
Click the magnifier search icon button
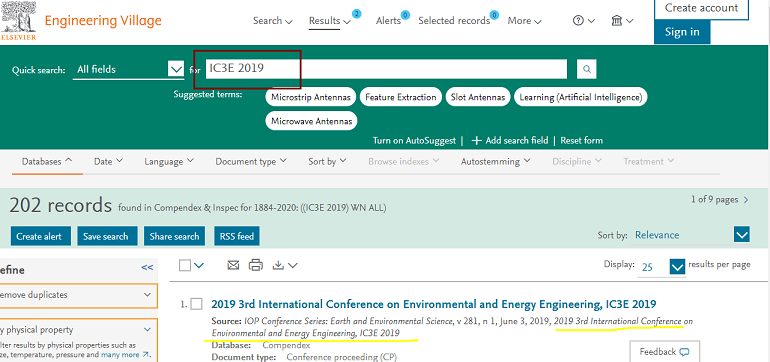click(586, 69)
